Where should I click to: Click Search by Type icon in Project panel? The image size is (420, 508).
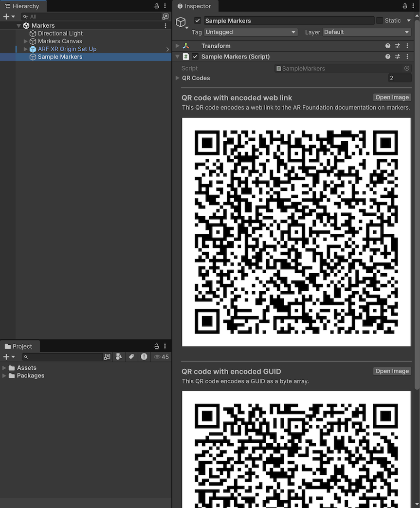[119, 357]
